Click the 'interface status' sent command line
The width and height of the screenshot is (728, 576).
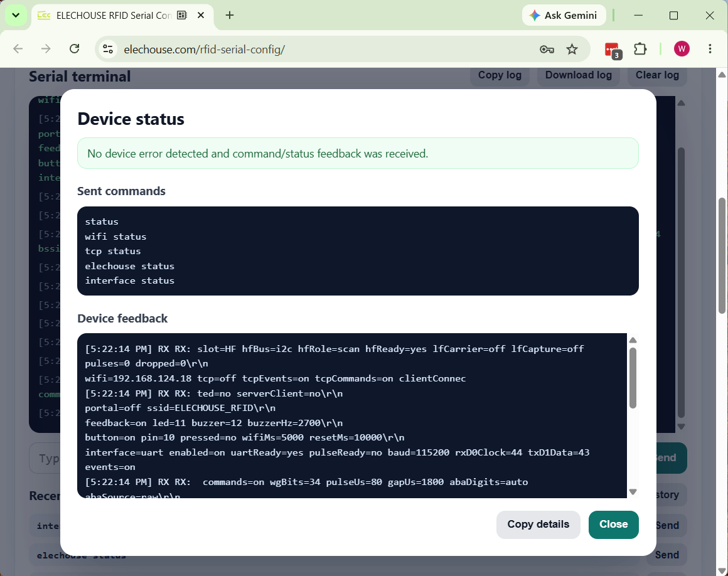129,281
